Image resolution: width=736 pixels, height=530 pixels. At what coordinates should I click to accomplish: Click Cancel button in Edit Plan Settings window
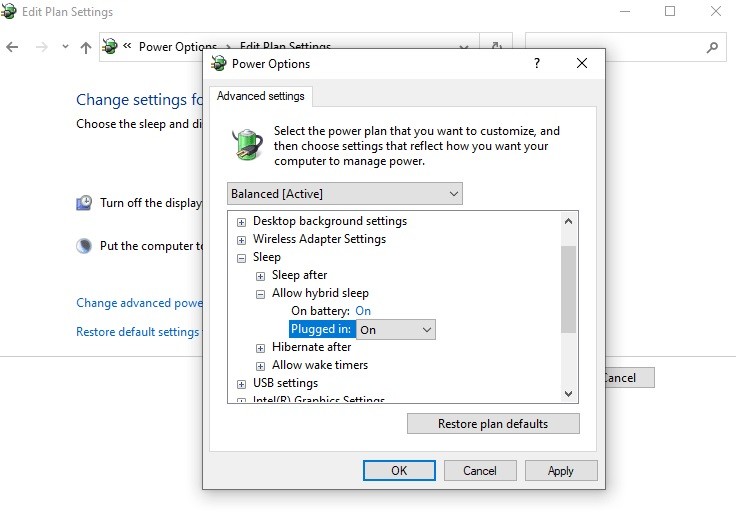[630, 378]
